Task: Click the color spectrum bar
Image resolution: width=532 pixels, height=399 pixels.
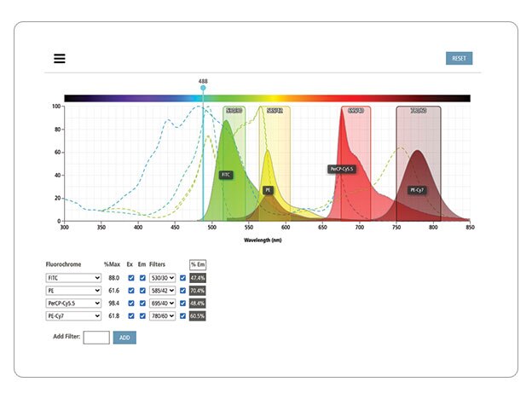Action: 268,98
